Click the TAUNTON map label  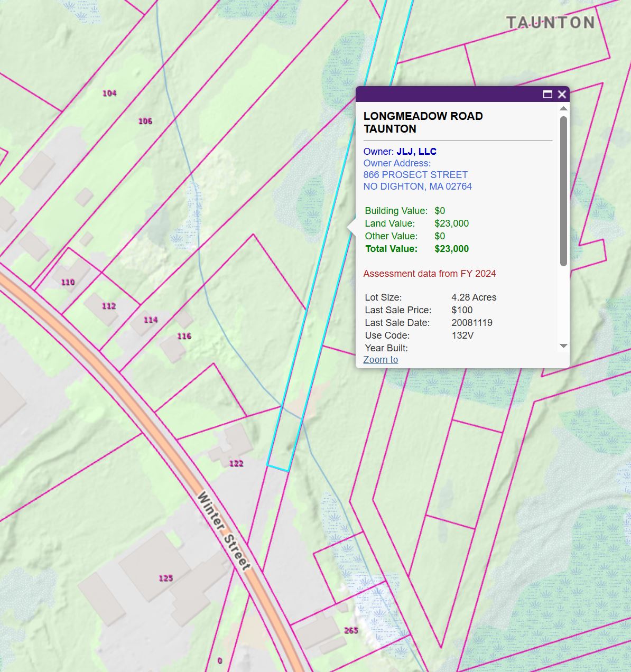[550, 23]
